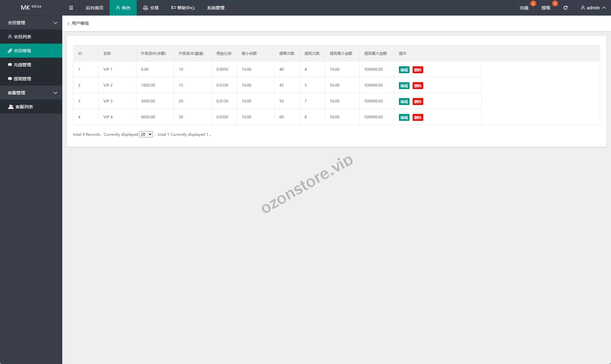This screenshot has width=611, height=364.
Task: Open 充值 notifications with badge 2
Action: 524,8
